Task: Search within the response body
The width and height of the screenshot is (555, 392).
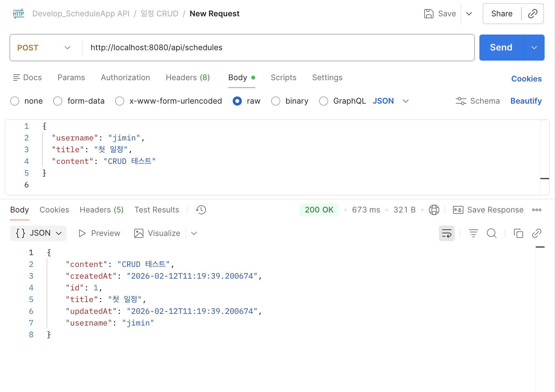Action: pos(491,233)
